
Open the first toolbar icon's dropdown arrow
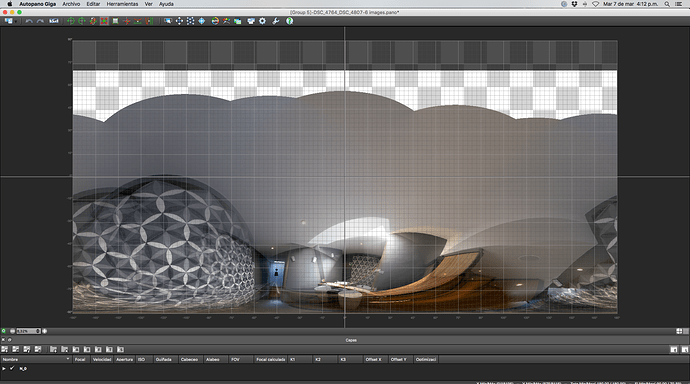(x=16, y=21)
